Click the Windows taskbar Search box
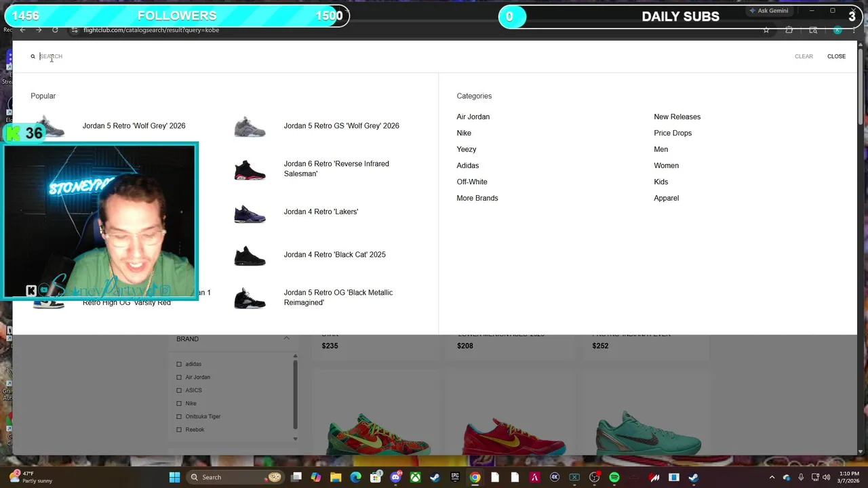The width and height of the screenshot is (868, 488). [x=235, y=477]
